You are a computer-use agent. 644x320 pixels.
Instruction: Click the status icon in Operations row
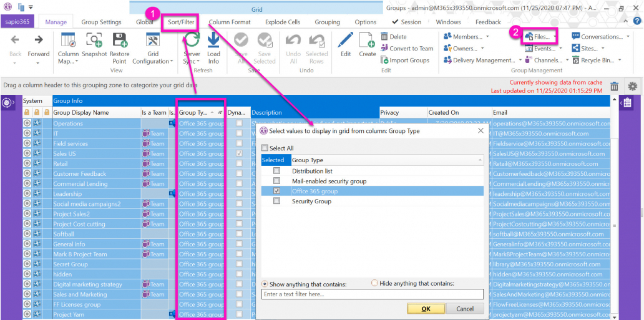pos(27,124)
